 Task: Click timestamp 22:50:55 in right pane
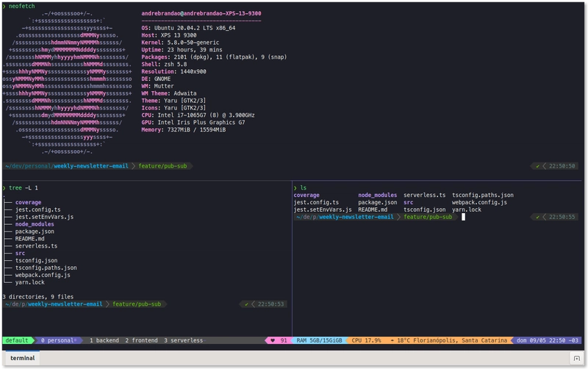[x=562, y=217]
